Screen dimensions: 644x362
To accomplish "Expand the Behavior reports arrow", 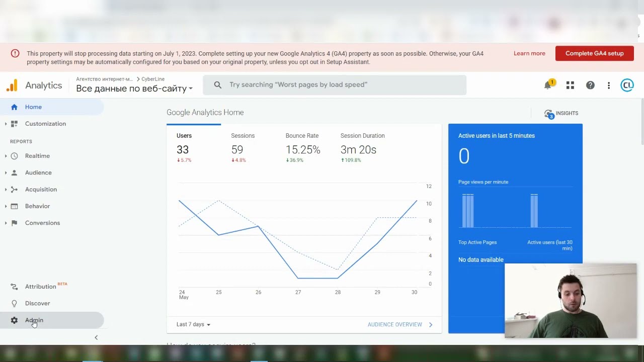I will [6, 206].
